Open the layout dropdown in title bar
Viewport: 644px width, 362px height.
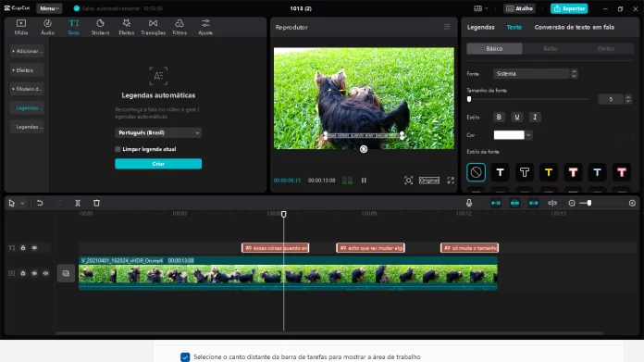click(481, 8)
